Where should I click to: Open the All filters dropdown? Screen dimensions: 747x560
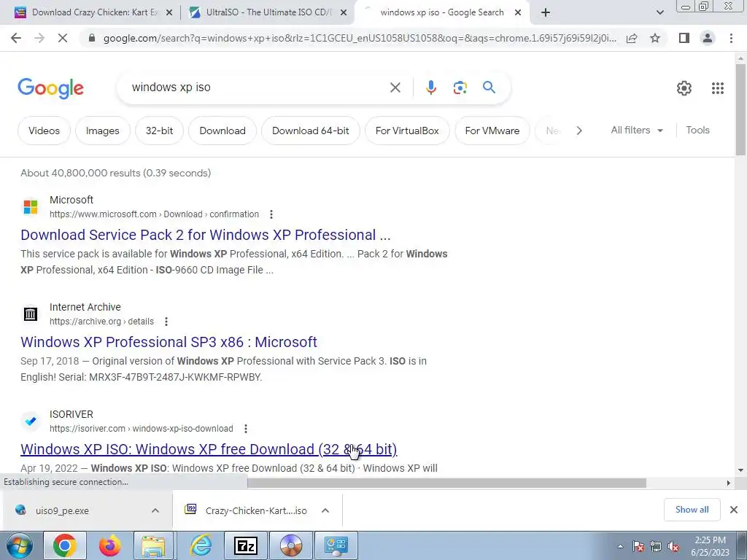tap(637, 130)
